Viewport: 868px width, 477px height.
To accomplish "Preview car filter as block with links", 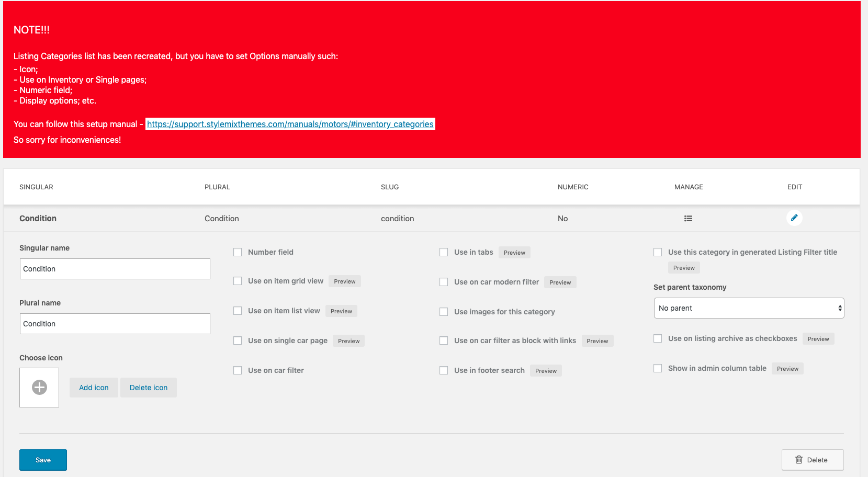I will click(598, 341).
